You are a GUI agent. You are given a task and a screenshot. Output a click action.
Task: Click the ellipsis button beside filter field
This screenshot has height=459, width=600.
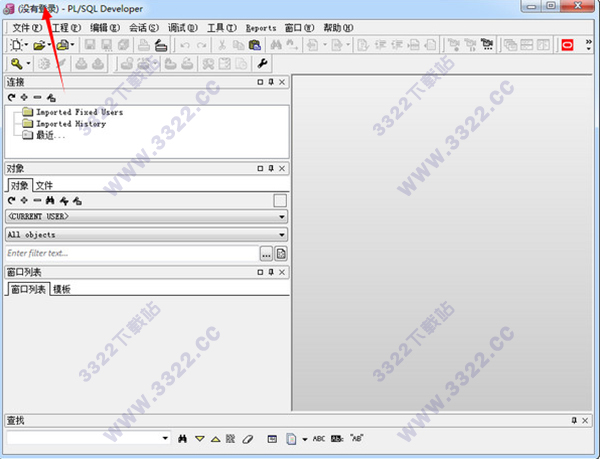266,254
